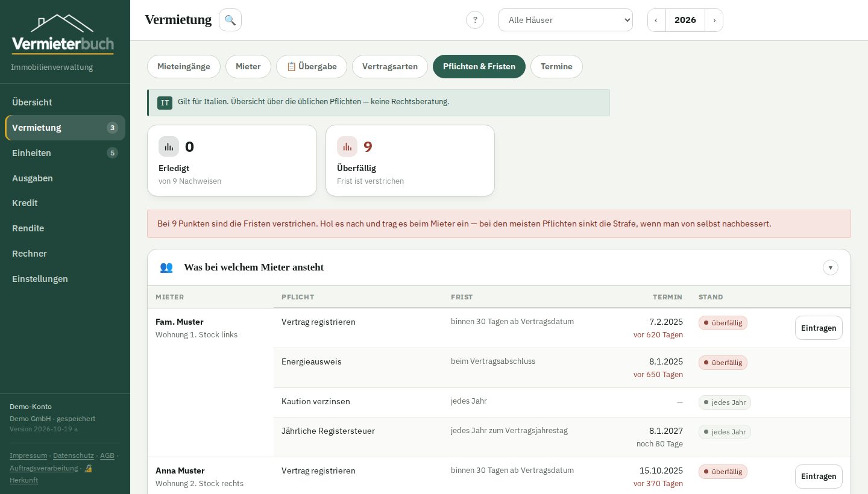Image resolution: width=868 pixels, height=494 pixels.
Task: Click the Vermieterbuch house logo
Action: 63,34
